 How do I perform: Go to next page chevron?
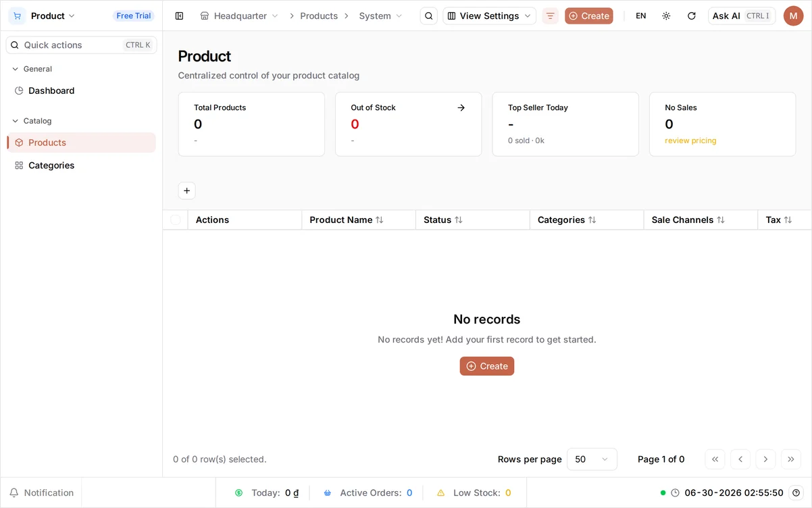coord(765,459)
